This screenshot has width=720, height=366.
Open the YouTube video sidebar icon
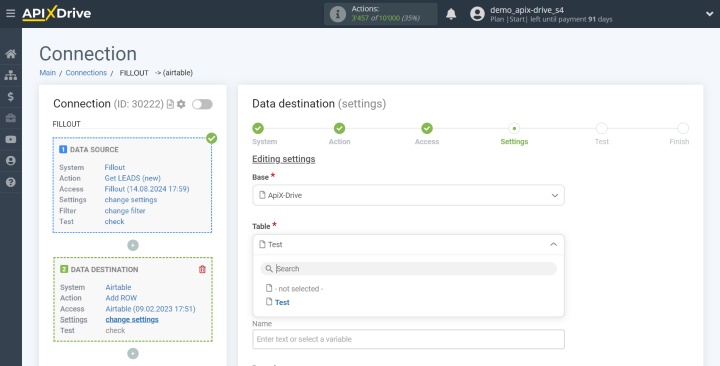[x=11, y=140]
